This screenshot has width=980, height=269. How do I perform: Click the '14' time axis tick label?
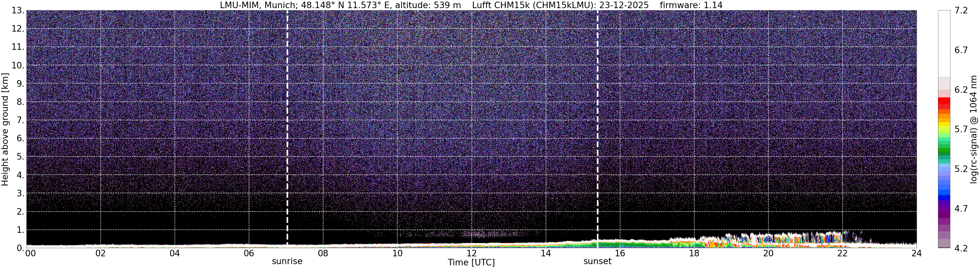click(x=545, y=253)
